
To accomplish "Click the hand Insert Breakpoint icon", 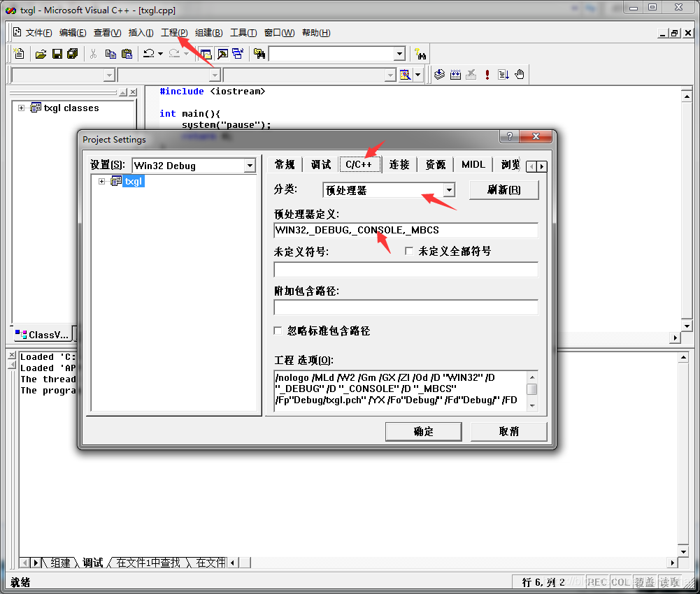I will (519, 75).
